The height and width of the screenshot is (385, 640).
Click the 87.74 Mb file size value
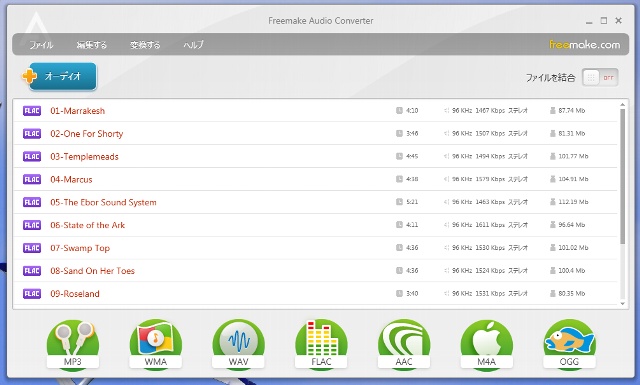(571, 110)
